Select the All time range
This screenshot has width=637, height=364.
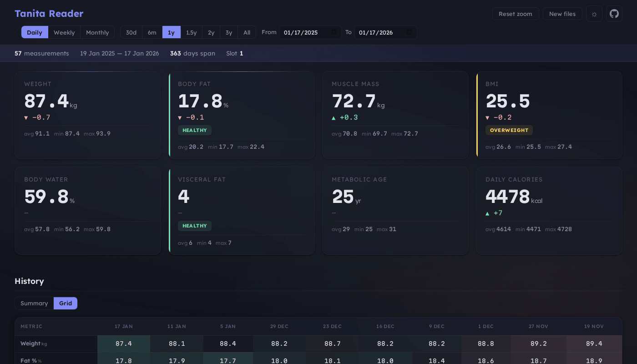pos(247,32)
